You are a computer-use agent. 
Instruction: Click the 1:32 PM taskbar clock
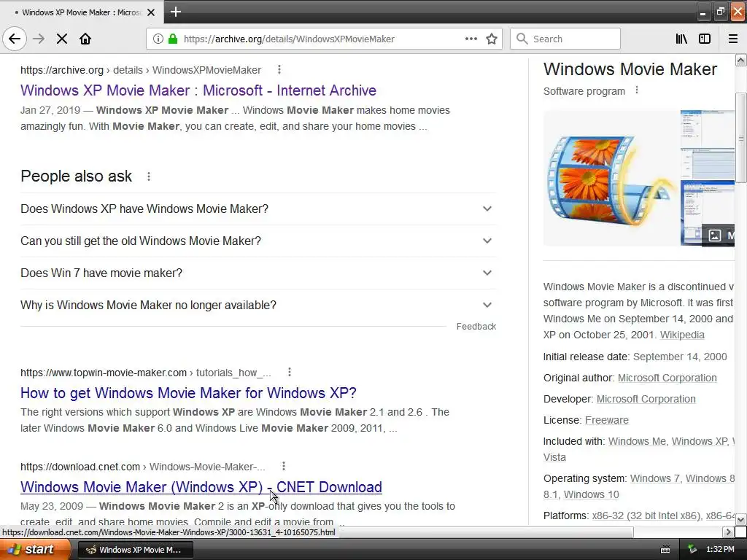pos(720,550)
